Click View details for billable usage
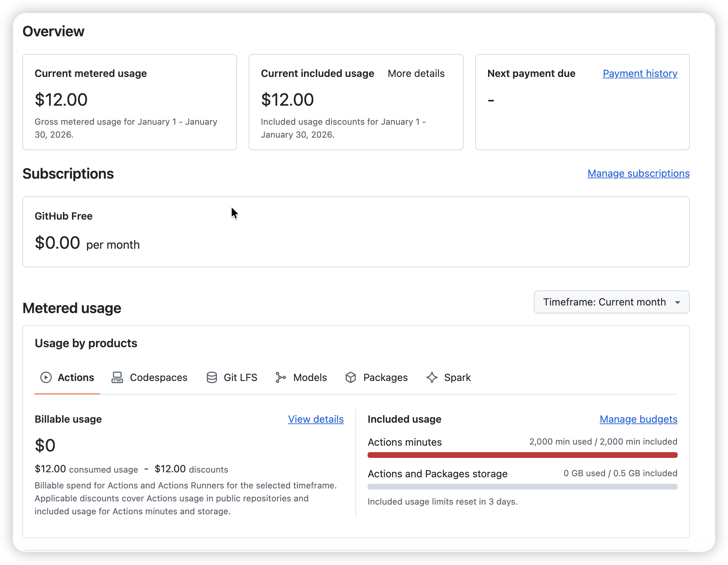This screenshot has width=728, height=565. coord(316,419)
